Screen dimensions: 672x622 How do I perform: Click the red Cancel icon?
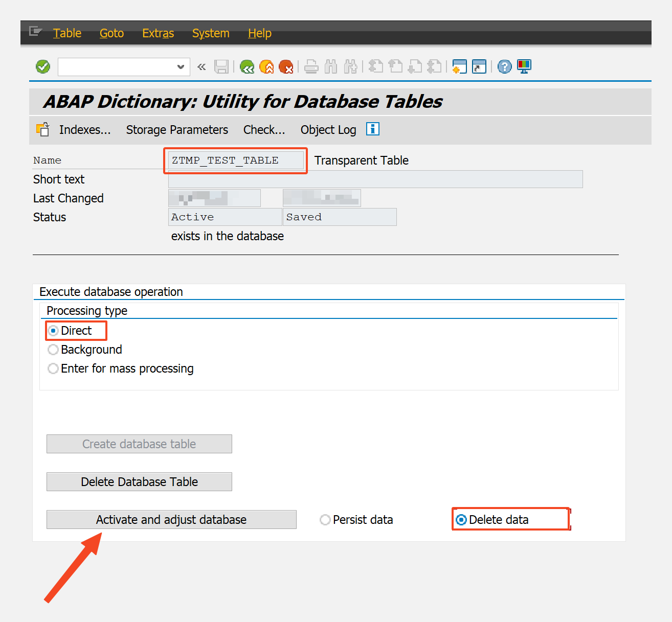coord(286,66)
